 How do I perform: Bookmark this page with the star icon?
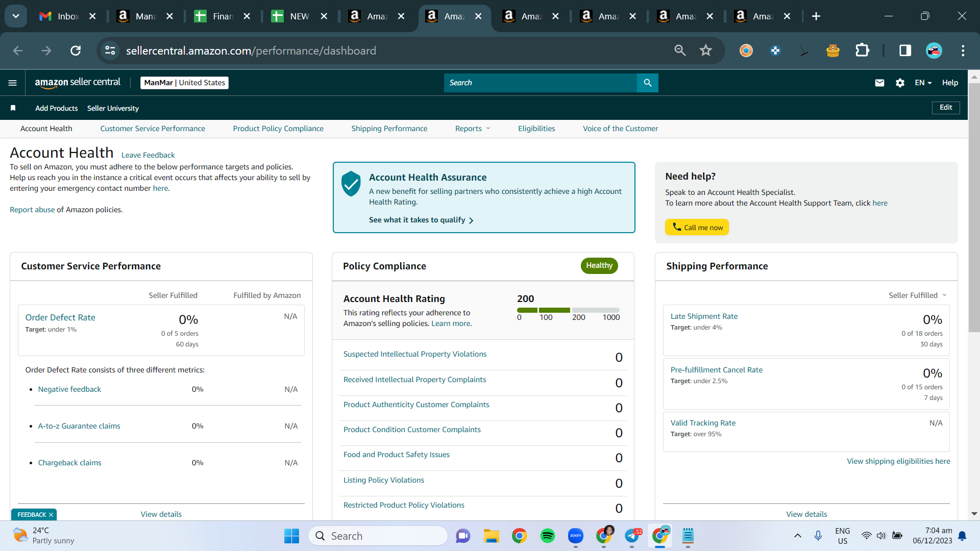pyautogui.click(x=706, y=51)
